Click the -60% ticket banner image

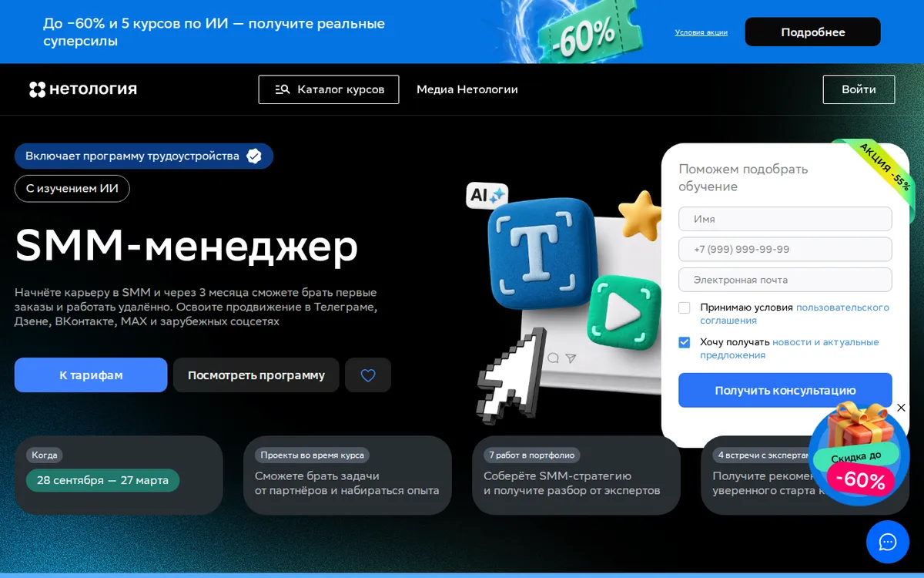coord(589,34)
